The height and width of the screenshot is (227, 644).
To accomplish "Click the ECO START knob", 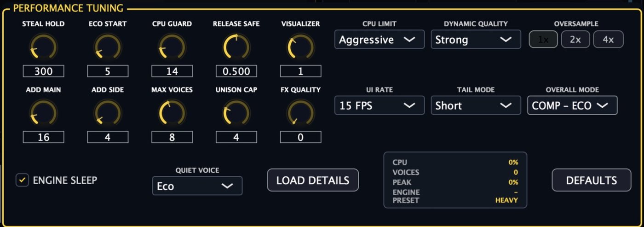I will pos(108,47).
